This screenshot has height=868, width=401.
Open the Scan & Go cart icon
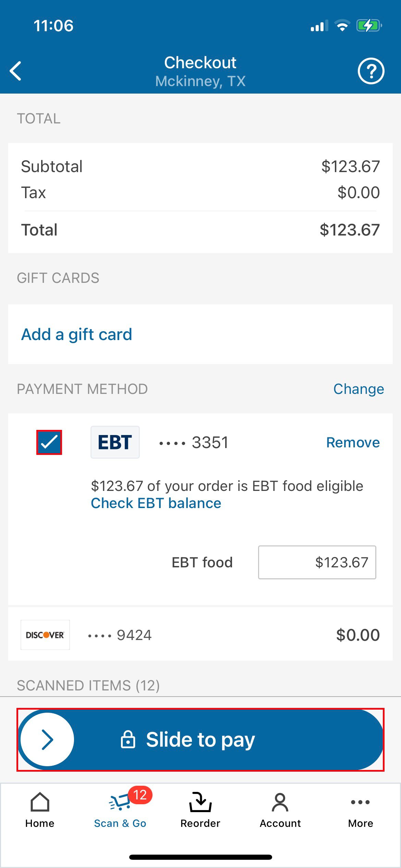pyautogui.click(x=119, y=804)
